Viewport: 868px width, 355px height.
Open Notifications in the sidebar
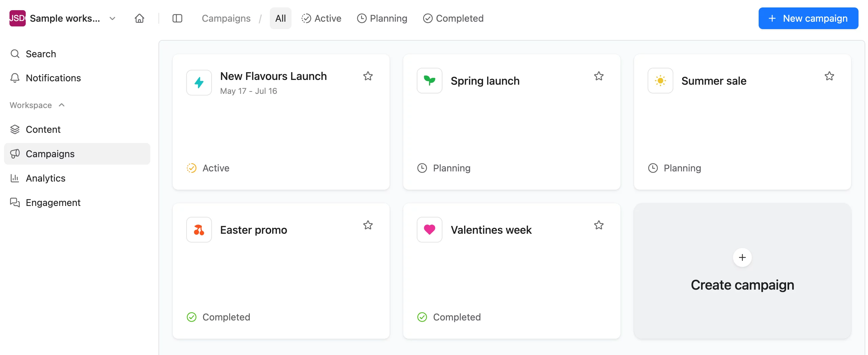tap(53, 78)
